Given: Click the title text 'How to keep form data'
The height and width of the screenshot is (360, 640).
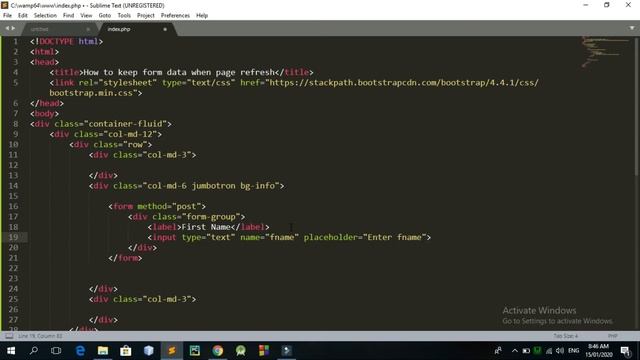Looking at the screenshot, I should click(x=133, y=72).
